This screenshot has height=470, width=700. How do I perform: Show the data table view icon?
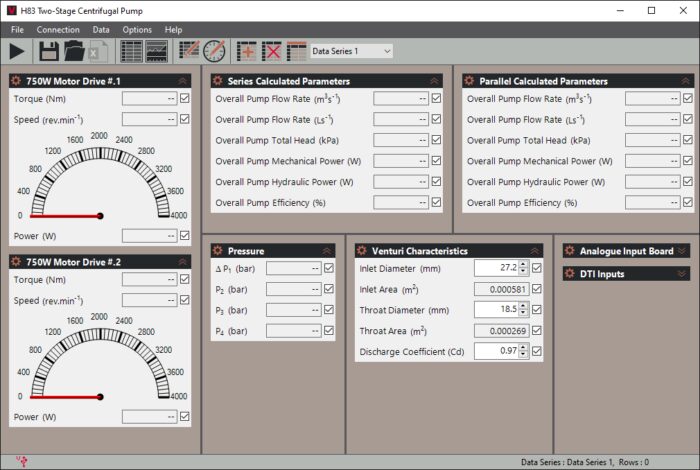132,51
